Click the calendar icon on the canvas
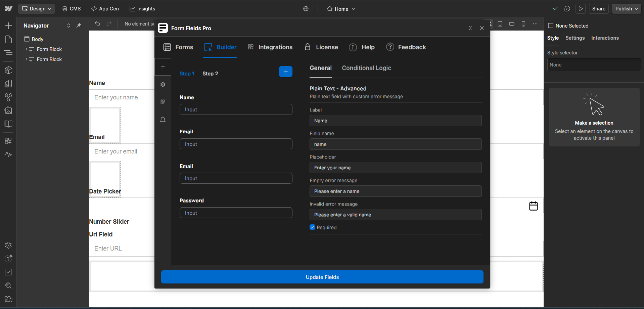This screenshot has width=644, height=309. pyautogui.click(x=533, y=206)
